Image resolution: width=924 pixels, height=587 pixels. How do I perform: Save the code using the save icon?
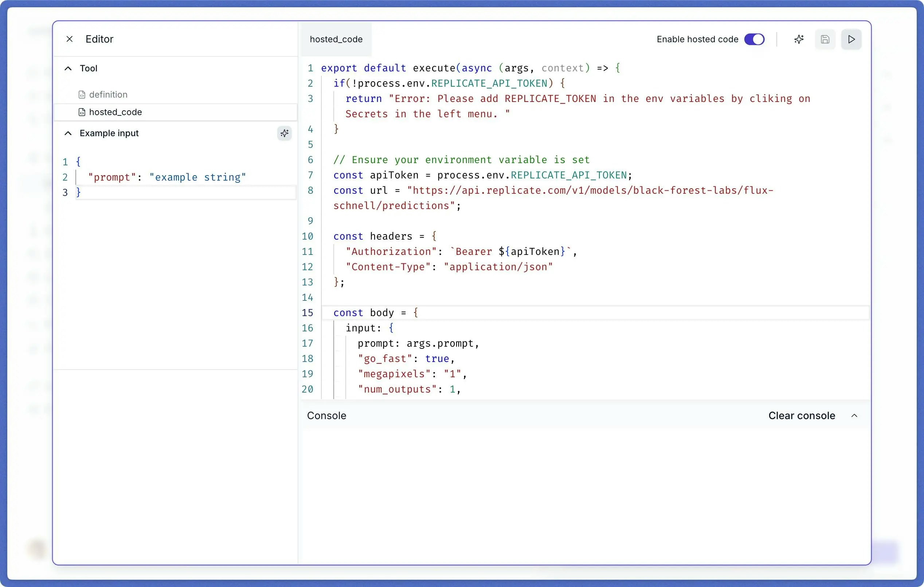point(825,39)
